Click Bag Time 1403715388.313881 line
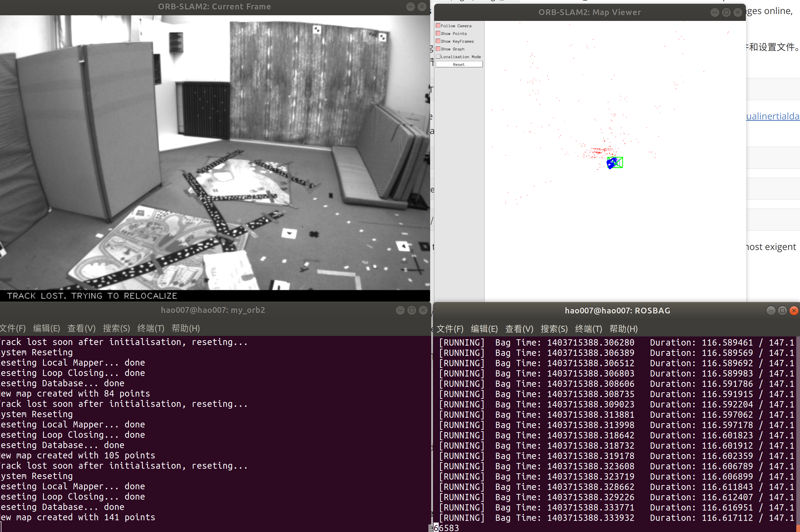Image resolution: width=800 pixels, height=532 pixels. coord(616,415)
